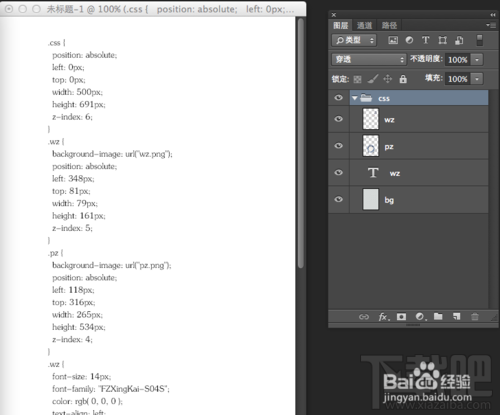This screenshot has width=500, height=415.
Task: Click the text 'z-index: 6;'
Action: [72, 117]
